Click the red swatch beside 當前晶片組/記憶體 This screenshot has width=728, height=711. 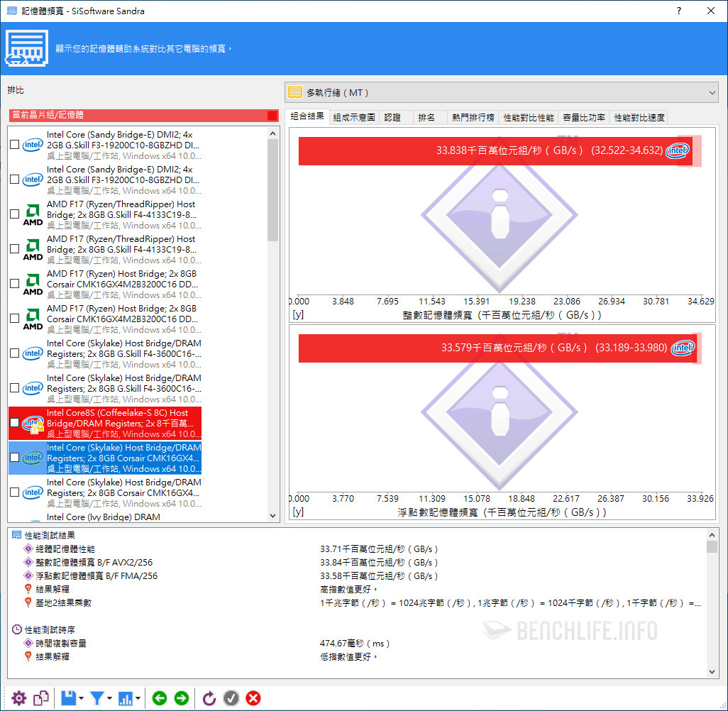point(272,115)
